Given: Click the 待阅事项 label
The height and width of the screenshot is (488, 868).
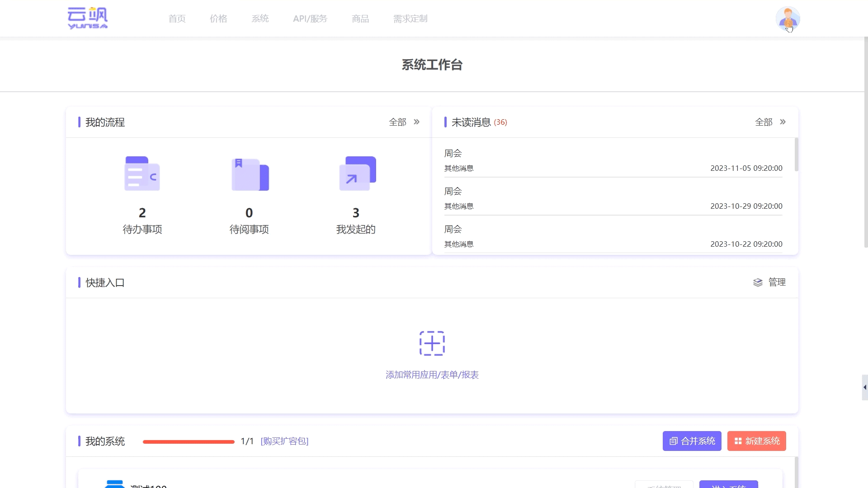Looking at the screenshot, I should click(x=249, y=230).
